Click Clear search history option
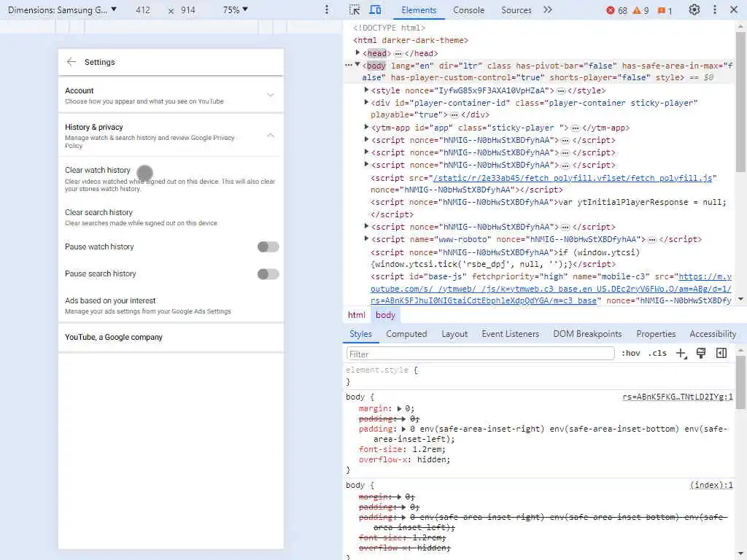747x560 pixels. click(171, 217)
